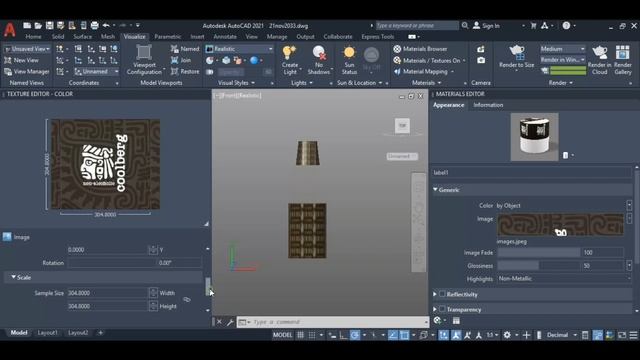Toggle ortho mode in status bar

click(343, 335)
